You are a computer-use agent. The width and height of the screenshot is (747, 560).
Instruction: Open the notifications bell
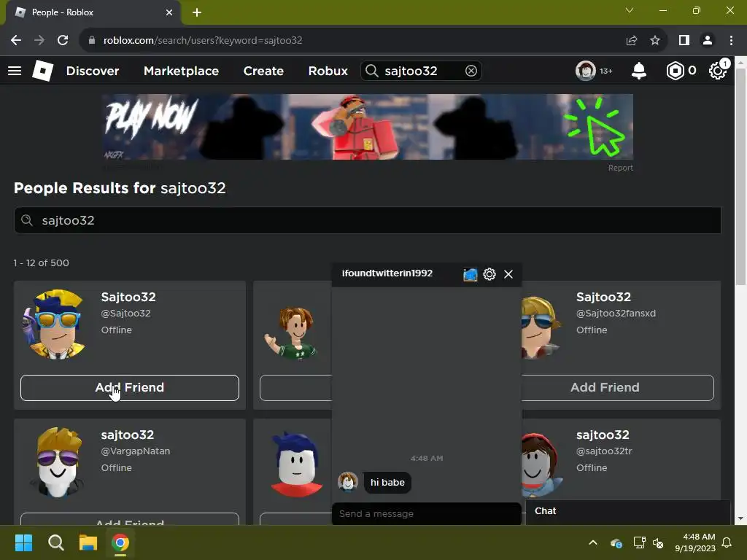[638, 71]
